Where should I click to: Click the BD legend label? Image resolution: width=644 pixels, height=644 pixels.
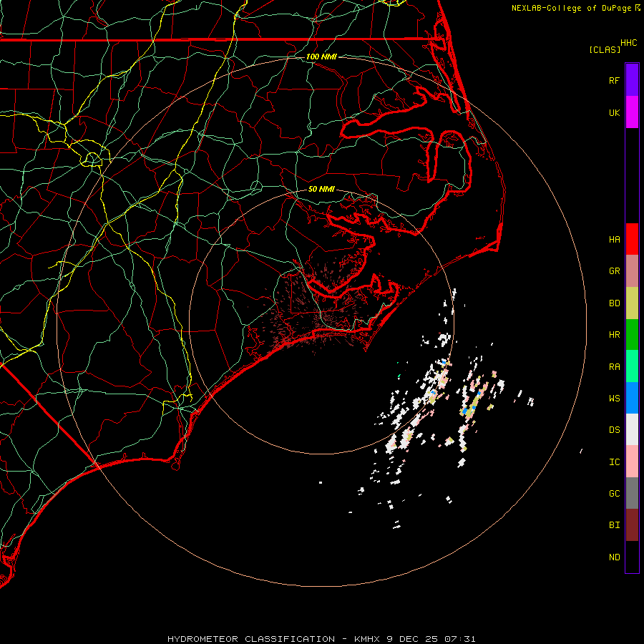pyautogui.click(x=614, y=303)
